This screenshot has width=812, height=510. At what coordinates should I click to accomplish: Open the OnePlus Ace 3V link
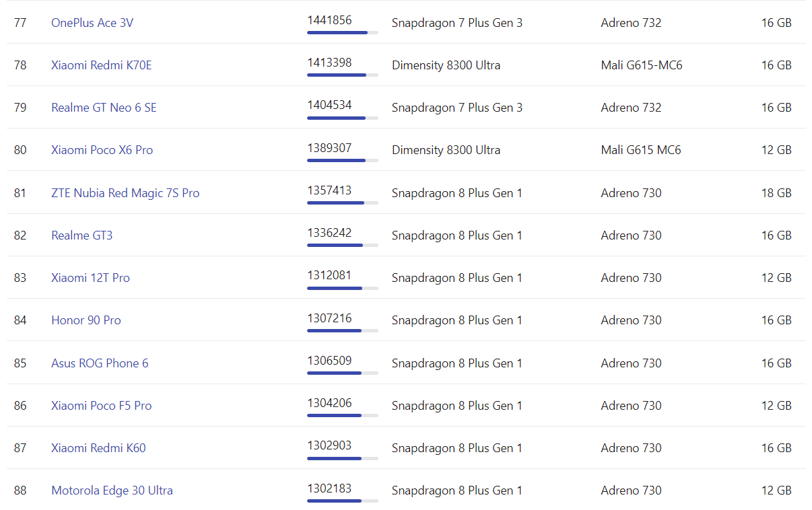(92, 23)
